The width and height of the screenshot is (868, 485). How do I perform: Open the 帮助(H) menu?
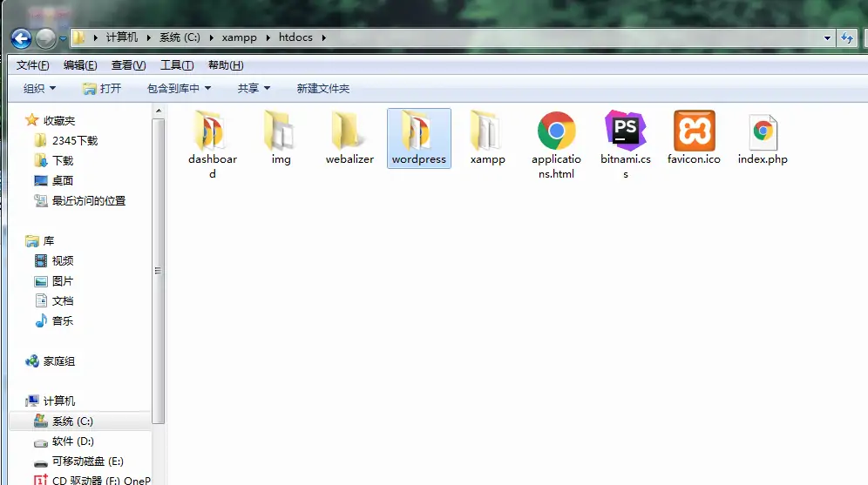point(226,65)
